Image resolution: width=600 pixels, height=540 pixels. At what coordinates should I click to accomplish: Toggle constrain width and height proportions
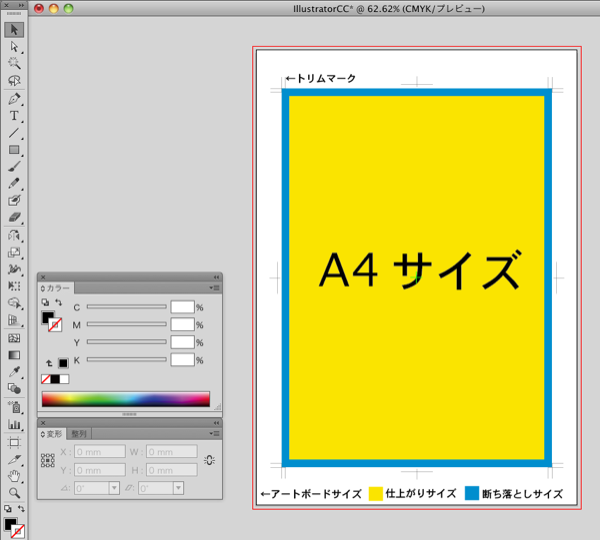click(208, 460)
